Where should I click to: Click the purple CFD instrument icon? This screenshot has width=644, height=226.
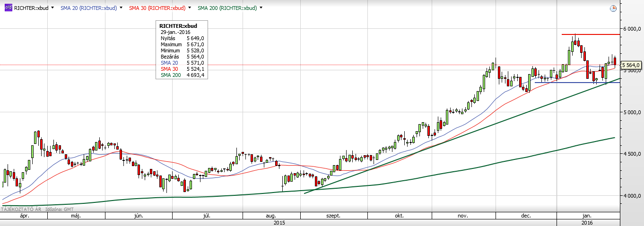click(8, 8)
